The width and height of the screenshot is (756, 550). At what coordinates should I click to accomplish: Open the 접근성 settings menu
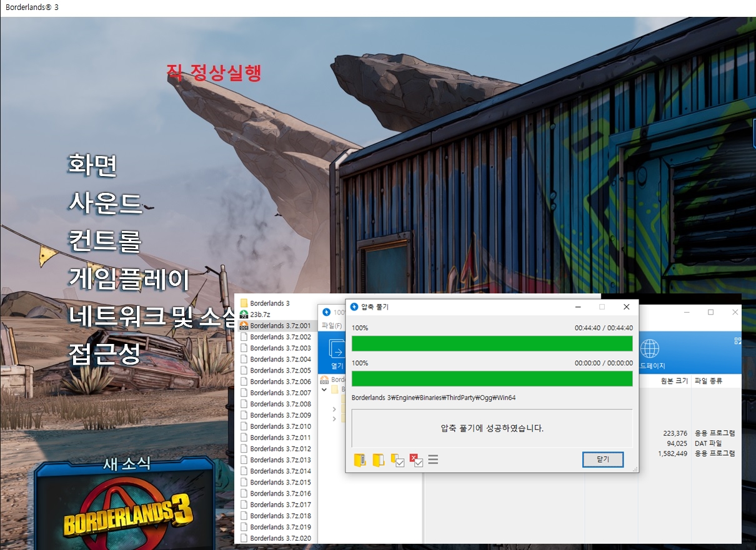click(104, 355)
